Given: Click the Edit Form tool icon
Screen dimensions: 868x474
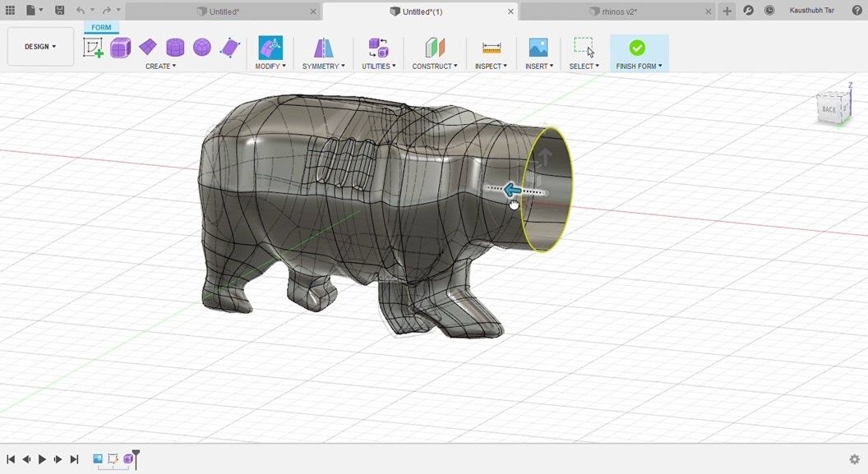Looking at the screenshot, I should click(270, 48).
